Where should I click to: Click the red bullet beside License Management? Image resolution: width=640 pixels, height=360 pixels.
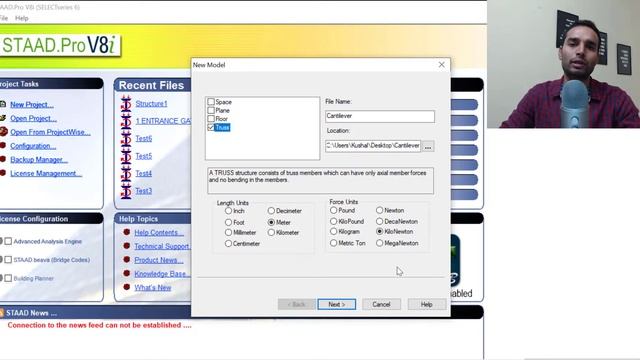pyautogui.click(x=2, y=173)
